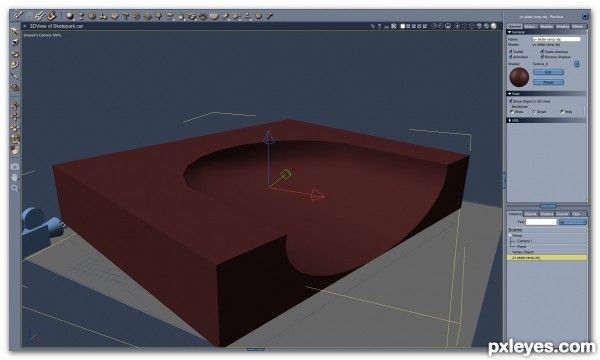Switch to the Objects tab
Image resolution: width=600 pixels, height=360 pixels.
point(530,214)
